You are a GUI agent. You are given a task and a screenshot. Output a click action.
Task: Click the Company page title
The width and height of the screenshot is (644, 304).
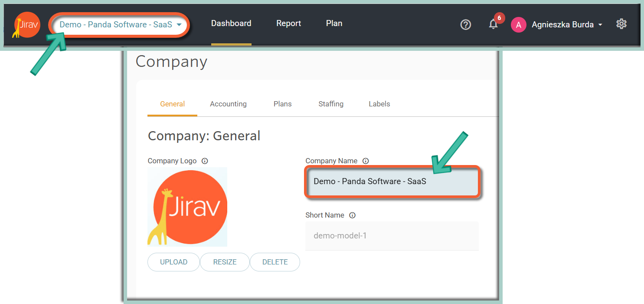click(172, 62)
